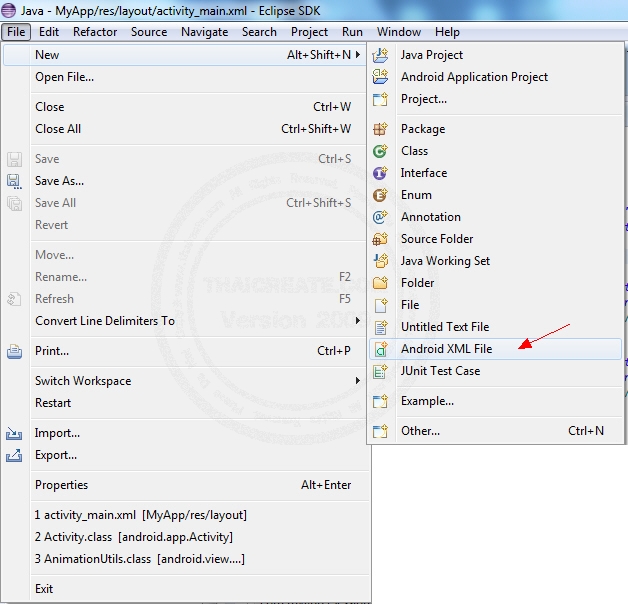
Task: Select Untitled Text File entry
Action: click(495, 327)
